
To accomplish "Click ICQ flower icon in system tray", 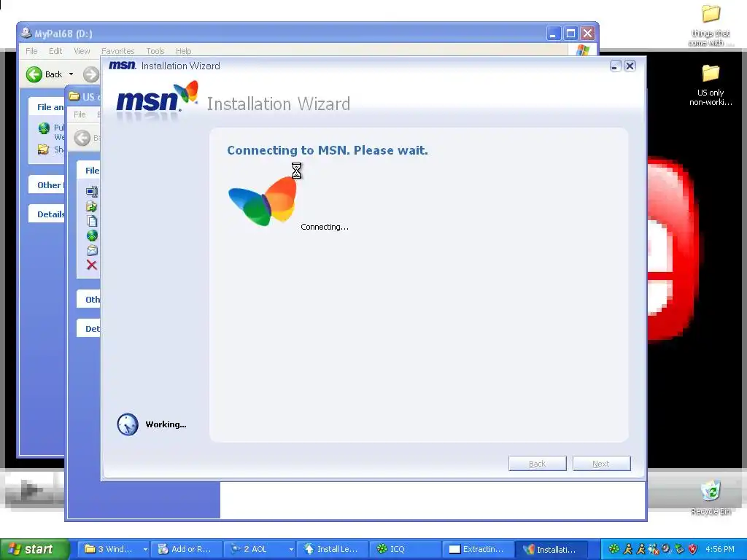I will [x=614, y=549].
